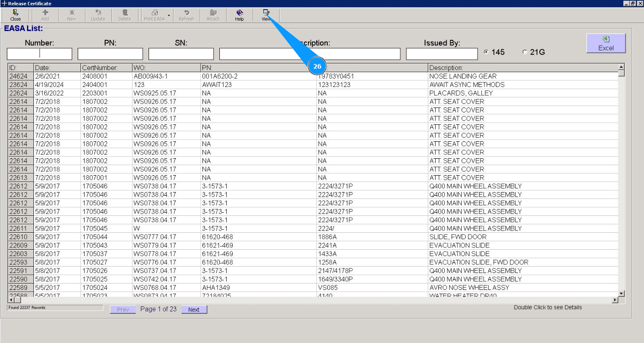Click the horizontal scrollbar left arrow

[11, 300]
